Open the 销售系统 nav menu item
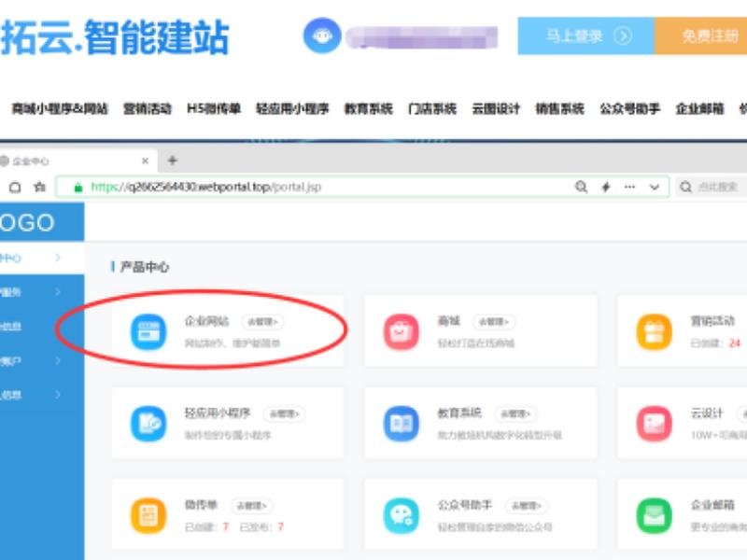Image resolution: width=747 pixels, height=560 pixels. click(x=559, y=109)
